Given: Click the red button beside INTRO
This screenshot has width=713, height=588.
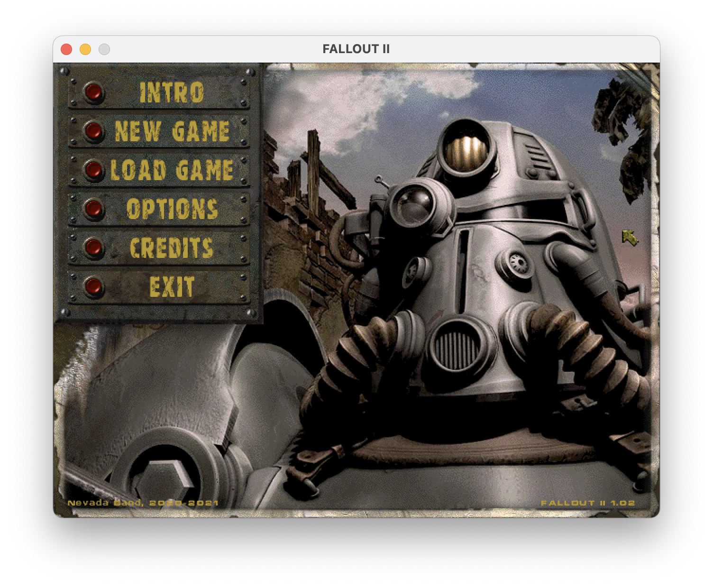Looking at the screenshot, I should (94, 92).
